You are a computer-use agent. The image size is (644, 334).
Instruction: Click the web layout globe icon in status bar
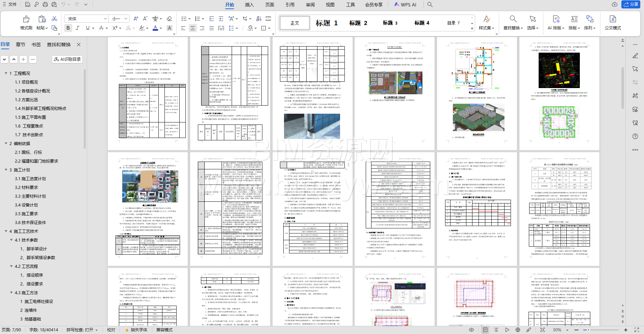518,330
